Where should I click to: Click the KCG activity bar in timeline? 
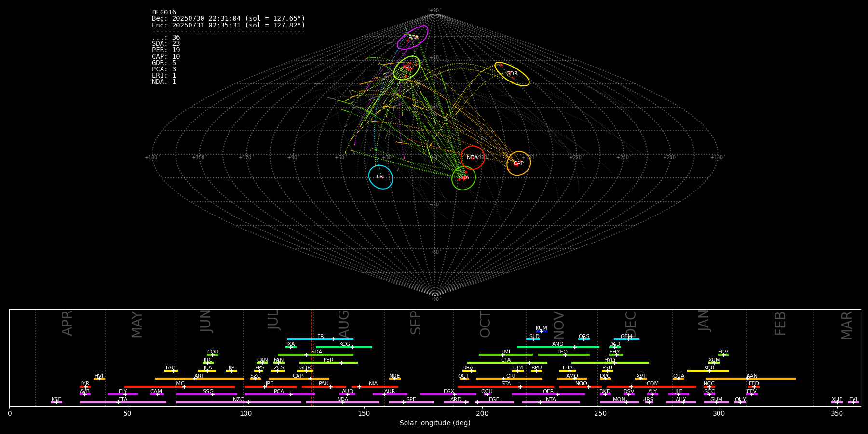click(x=344, y=347)
